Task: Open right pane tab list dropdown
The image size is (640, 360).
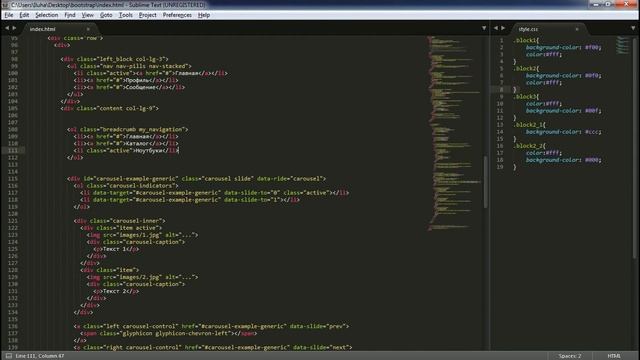Action: click(633, 28)
